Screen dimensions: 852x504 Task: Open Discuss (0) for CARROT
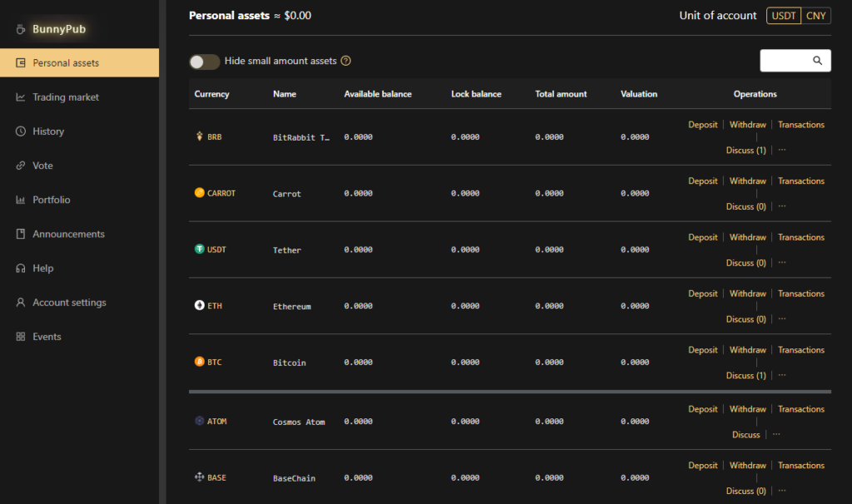(746, 207)
